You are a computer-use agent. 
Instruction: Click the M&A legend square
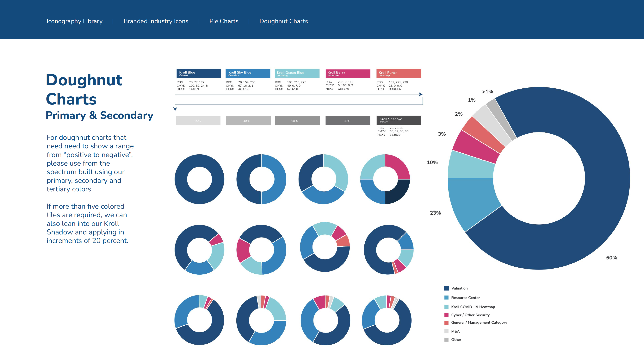click(x=446, y=331)
